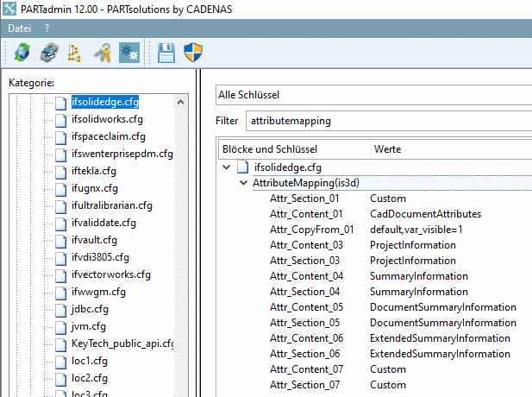This screenshot has width=532, height=397.
Task: Click the CadDocumentAttributes value
Action: point(425,214)
